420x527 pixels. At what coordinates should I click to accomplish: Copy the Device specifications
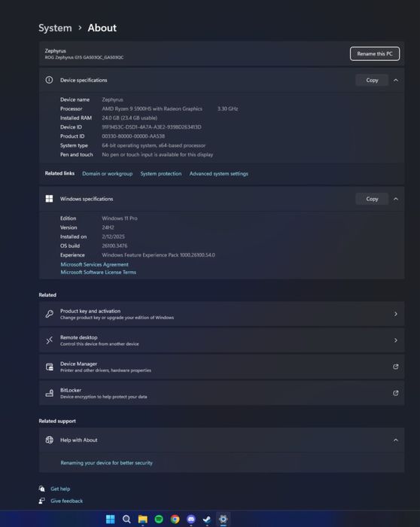372,80
